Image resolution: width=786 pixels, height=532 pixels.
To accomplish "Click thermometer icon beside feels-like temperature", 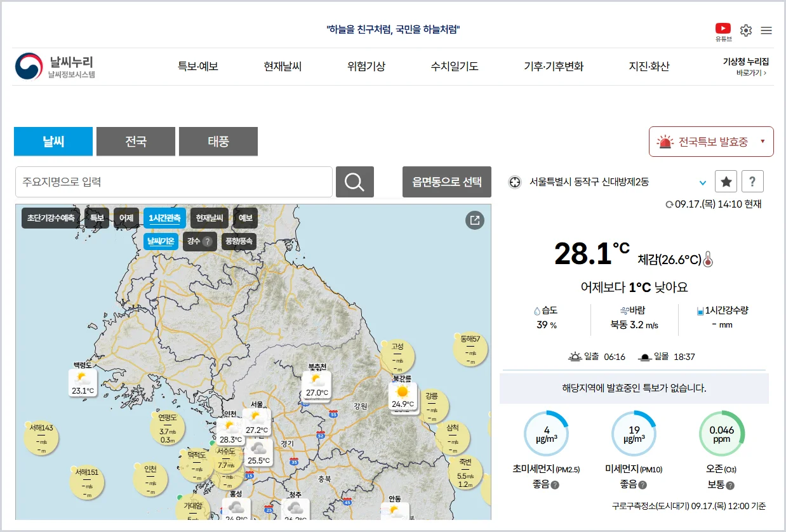I will (x=709, y=260).
